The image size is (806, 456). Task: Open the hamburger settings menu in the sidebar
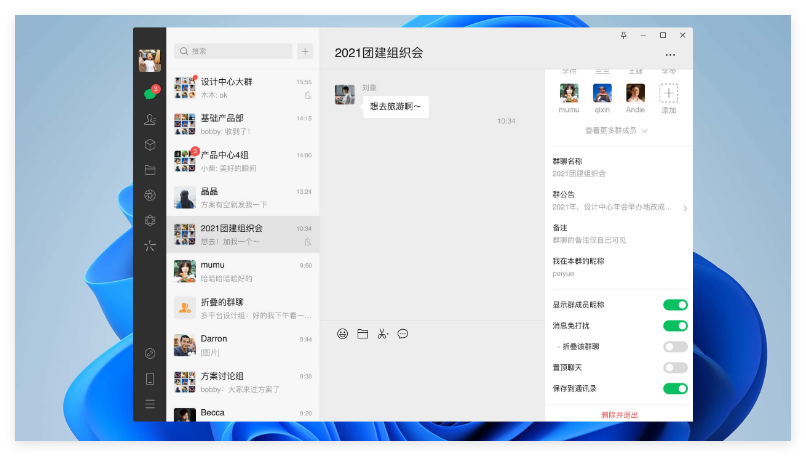pyautogui.click(x=150, y=404)
